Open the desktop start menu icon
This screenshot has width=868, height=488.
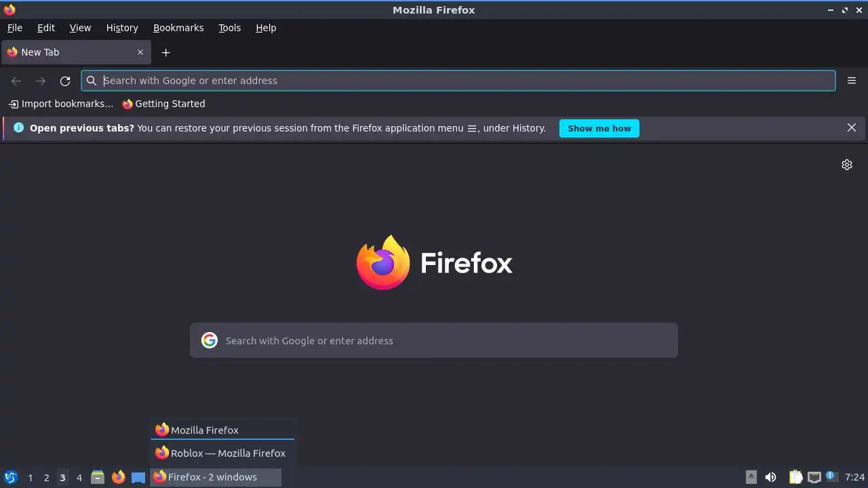(x=11, y=477)
